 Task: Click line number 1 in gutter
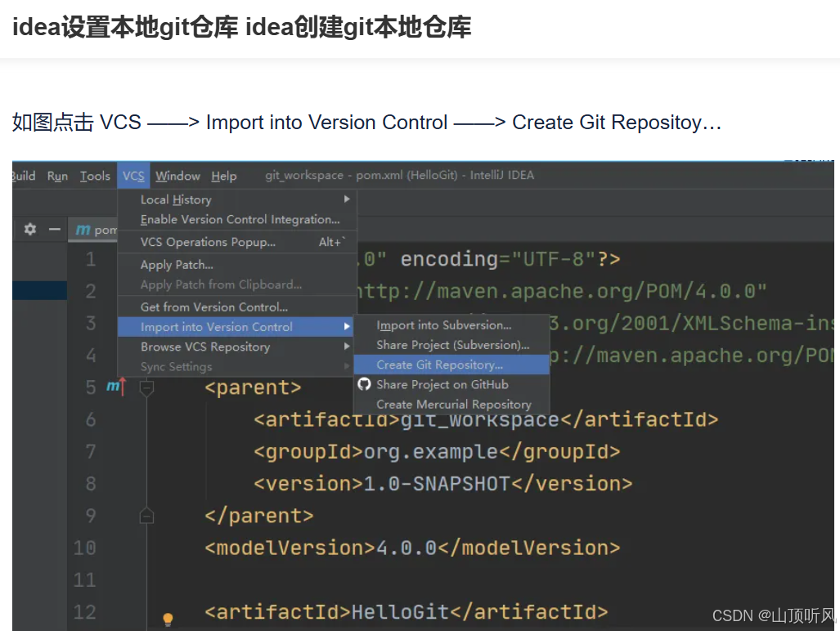click(91, 259)
